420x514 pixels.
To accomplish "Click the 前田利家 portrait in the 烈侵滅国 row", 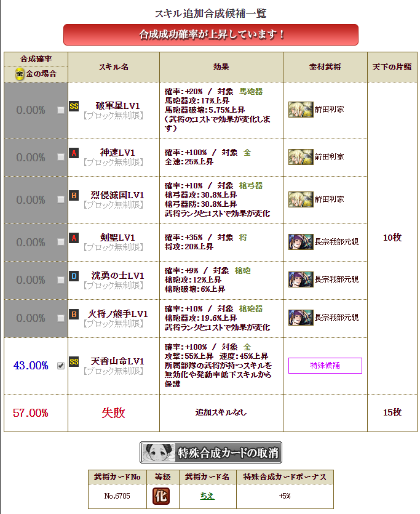I will click(301, 199).
